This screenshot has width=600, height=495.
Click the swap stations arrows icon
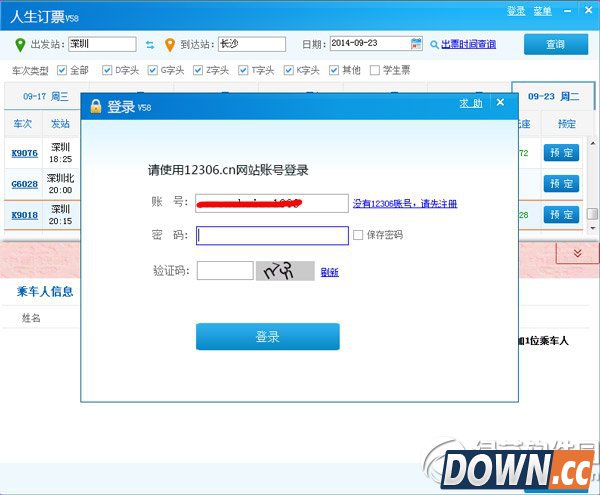click(x=150, y=45)
